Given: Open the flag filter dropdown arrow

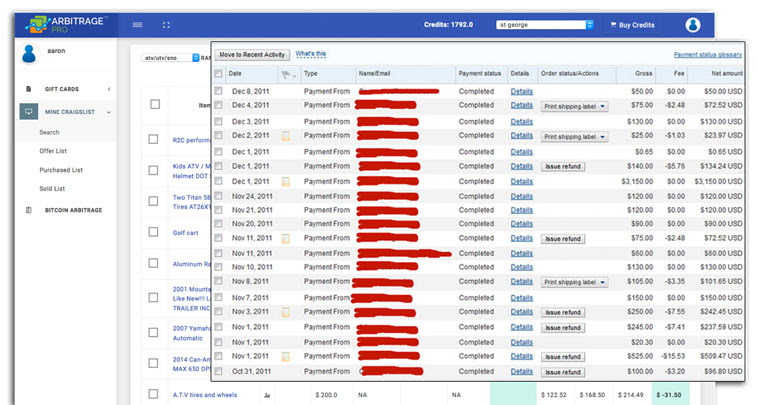Looking at the screenshot, I should [294, 75].
